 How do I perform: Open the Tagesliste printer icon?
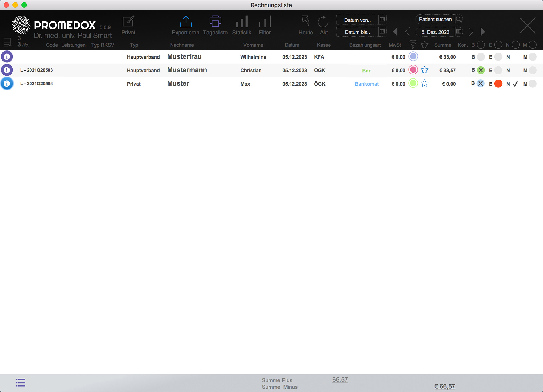coord(215,21)
